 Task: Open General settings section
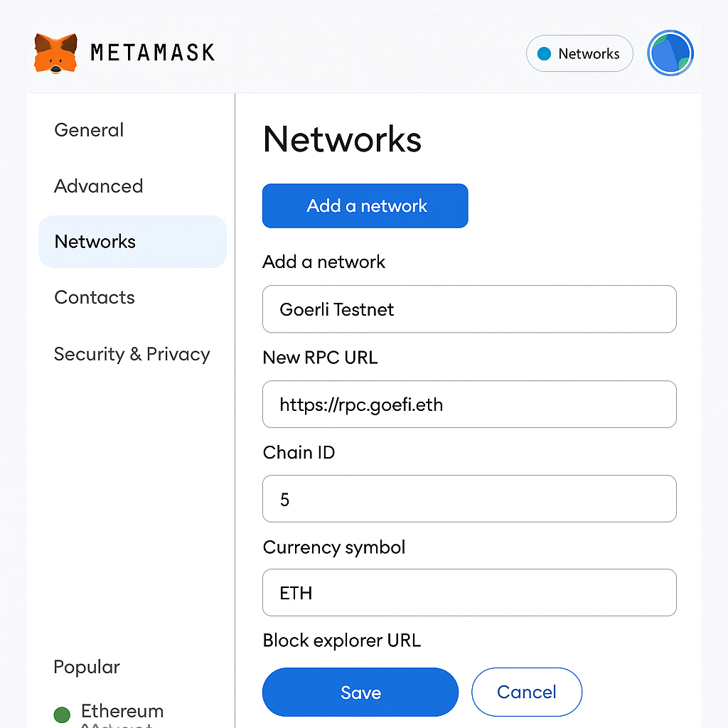coord(89,130)
